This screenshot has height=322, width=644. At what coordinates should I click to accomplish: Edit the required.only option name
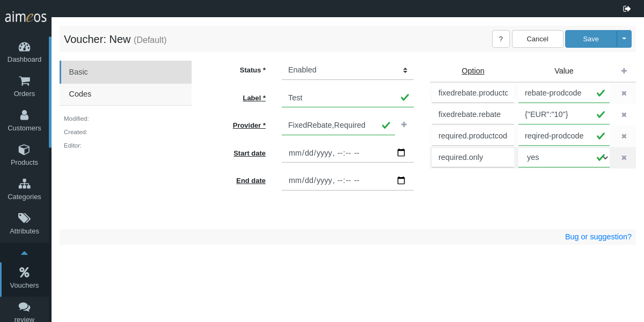click(473, 157)
